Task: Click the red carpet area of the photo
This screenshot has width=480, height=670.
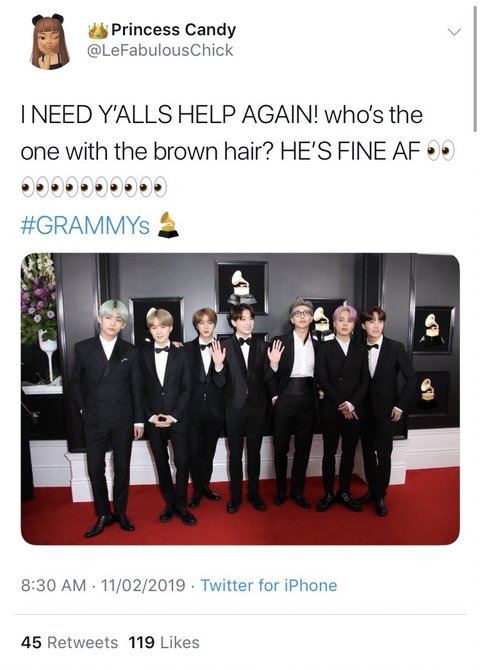Action: point(240,519)
